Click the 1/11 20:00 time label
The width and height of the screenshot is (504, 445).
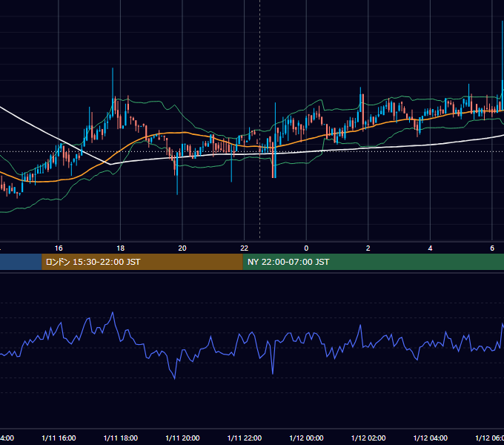click(182, 438)
